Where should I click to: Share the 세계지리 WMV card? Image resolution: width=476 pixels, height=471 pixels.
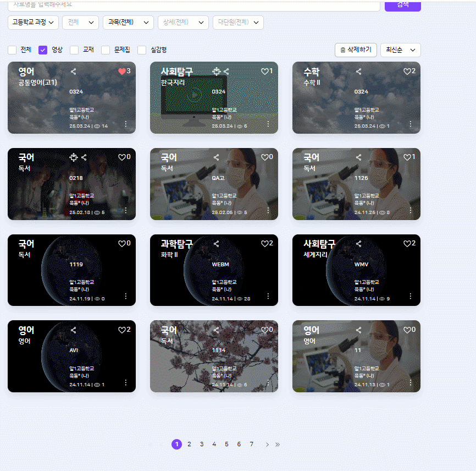coord(359,244)
